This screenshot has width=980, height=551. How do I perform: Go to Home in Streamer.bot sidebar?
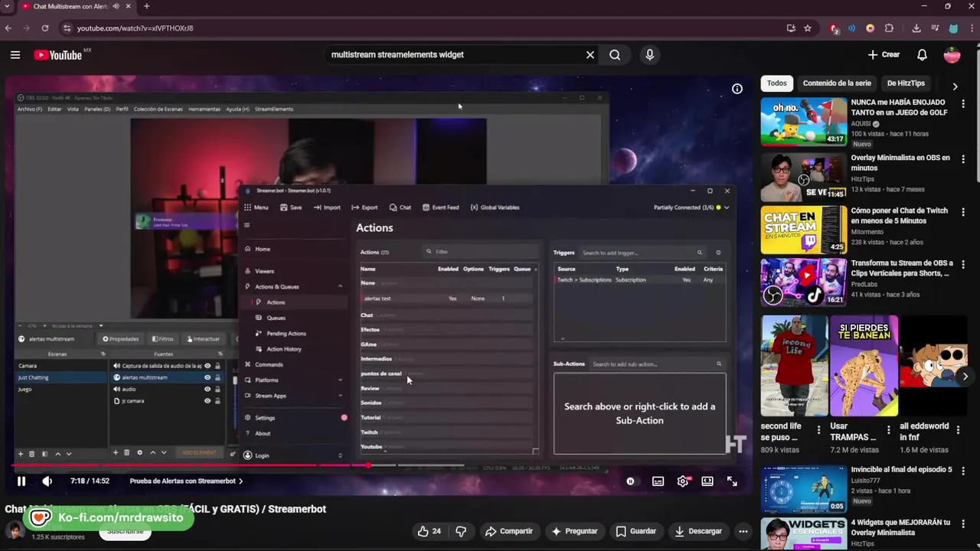pyautogui.click(x=262, y=249)
